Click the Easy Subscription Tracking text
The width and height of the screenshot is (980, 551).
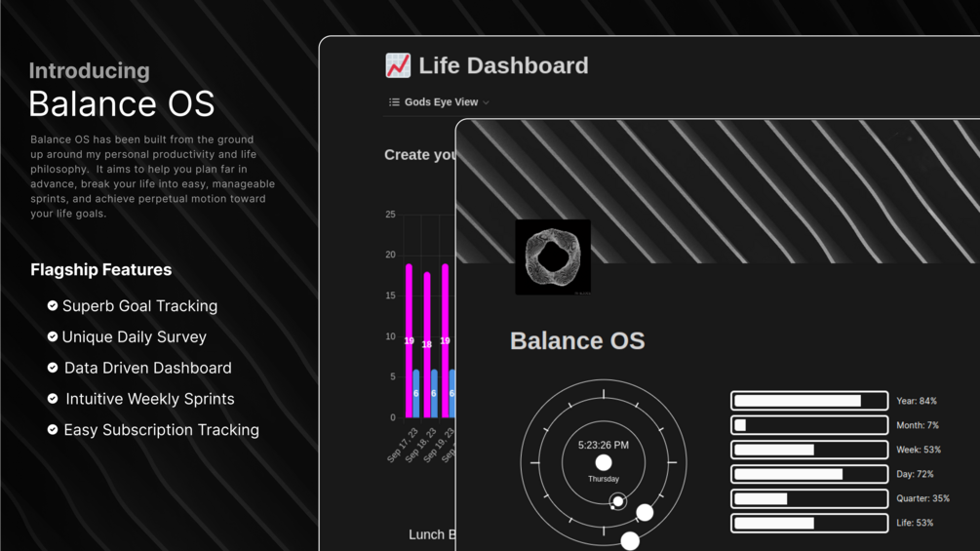[161, 430]
